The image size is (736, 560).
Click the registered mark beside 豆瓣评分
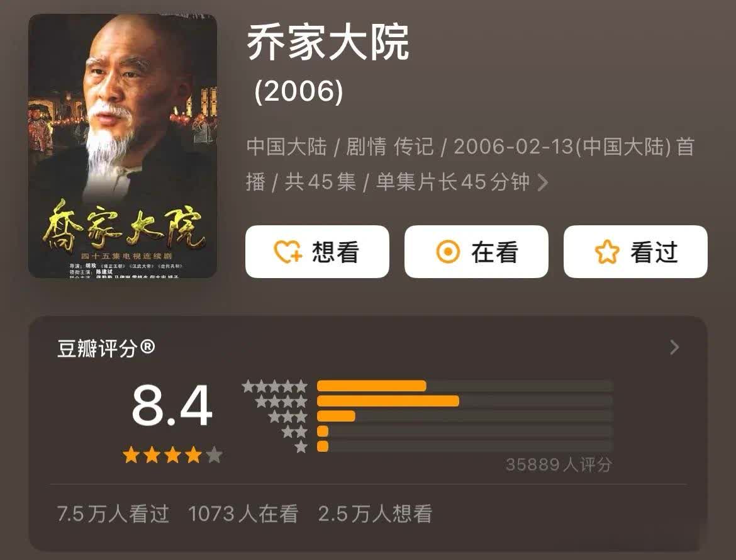(147, 347)
